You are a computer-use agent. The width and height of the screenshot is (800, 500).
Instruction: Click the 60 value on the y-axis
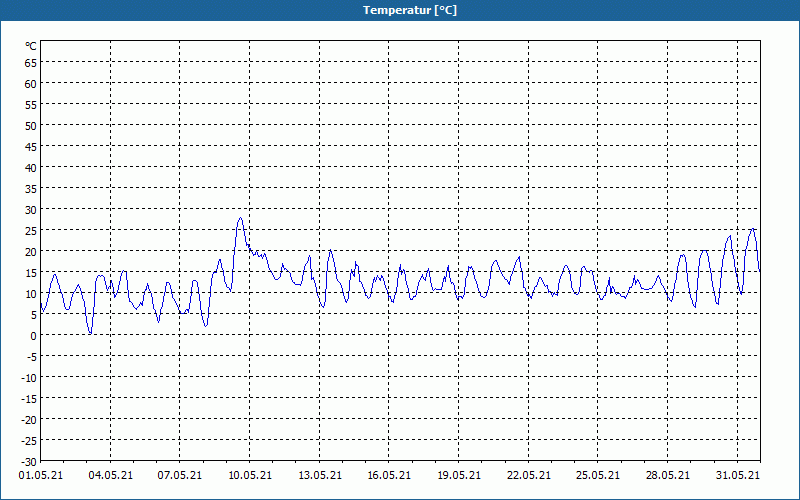[x=31, y=84]
